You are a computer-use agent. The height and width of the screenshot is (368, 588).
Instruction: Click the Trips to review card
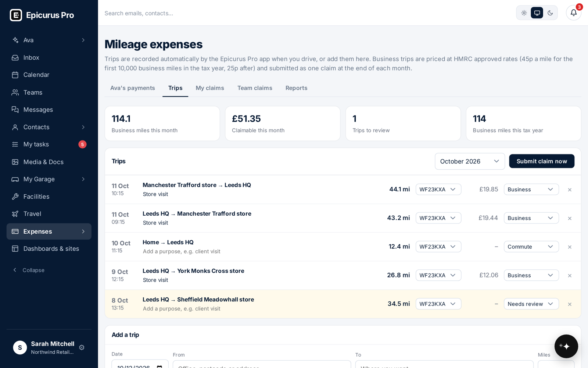pos(403,124)
